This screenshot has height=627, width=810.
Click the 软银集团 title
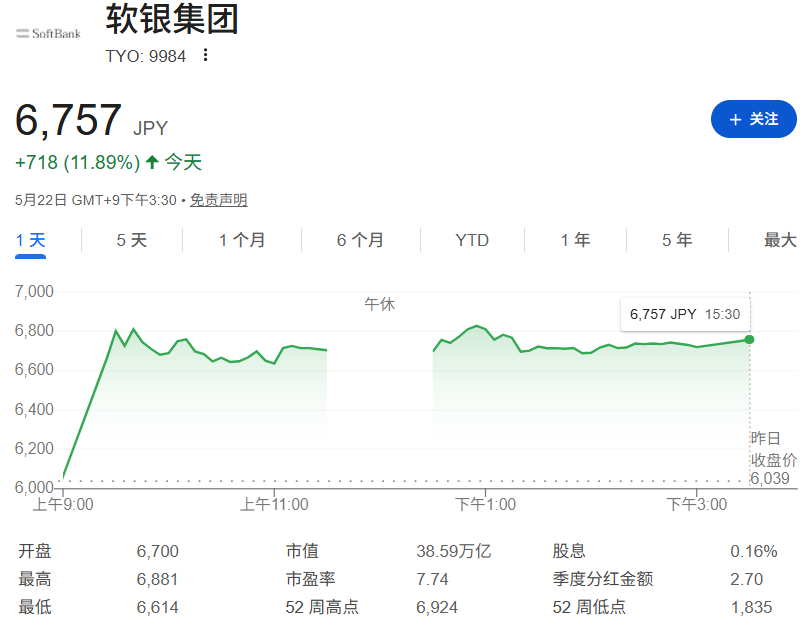[x=172, y=19]
